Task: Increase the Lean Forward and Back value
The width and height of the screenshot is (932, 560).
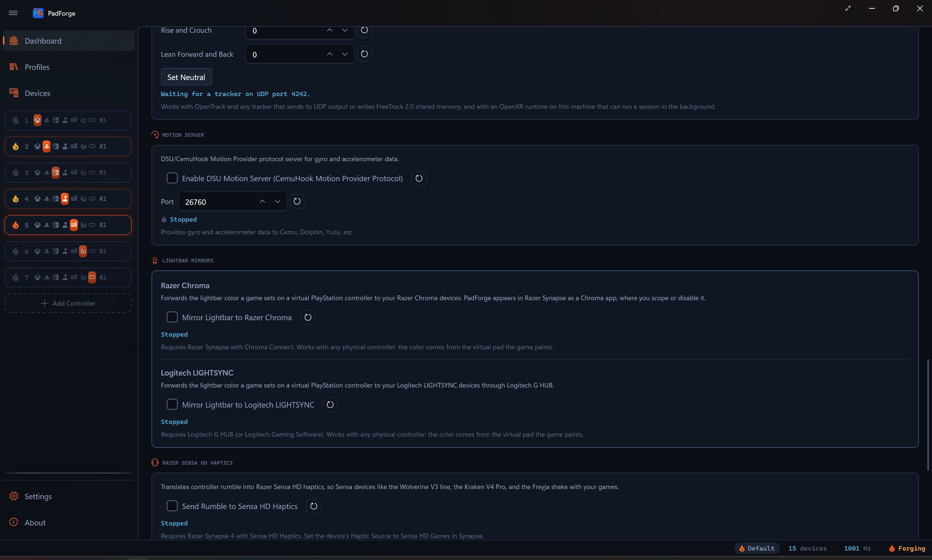Action: tap(329, 54)
